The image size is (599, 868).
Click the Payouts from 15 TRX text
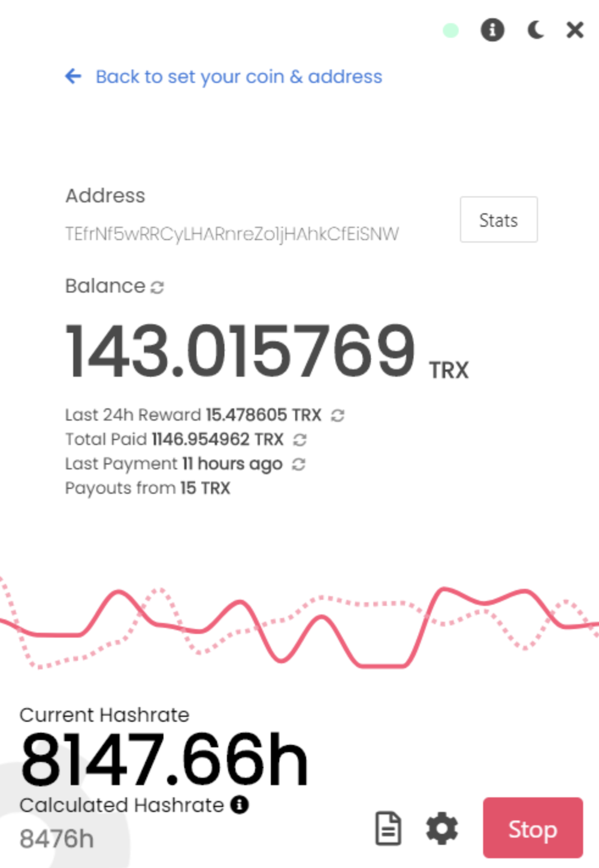click(147, 488)
